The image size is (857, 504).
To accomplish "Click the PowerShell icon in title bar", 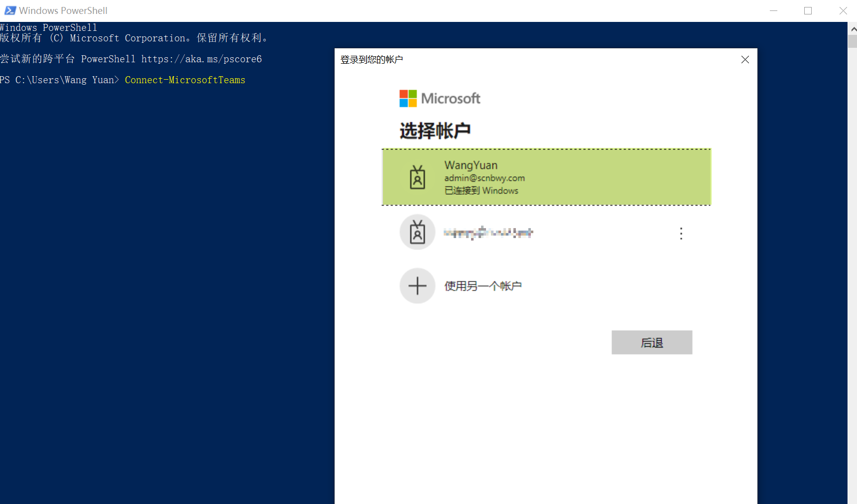I will click(10, 10).
